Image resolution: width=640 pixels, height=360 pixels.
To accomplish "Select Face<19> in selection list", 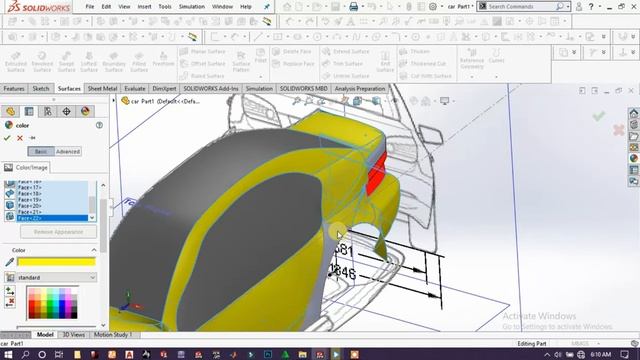I will [x=52, y=200].
